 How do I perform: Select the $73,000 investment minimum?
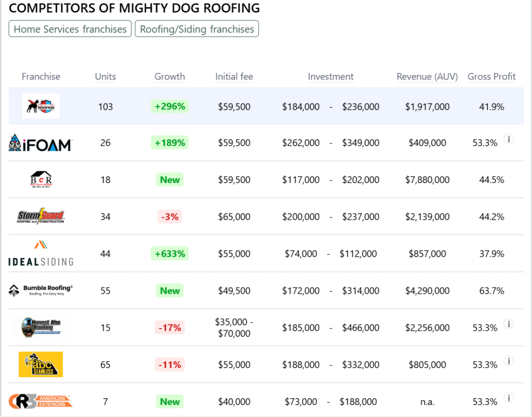click(x=301, y=402)
